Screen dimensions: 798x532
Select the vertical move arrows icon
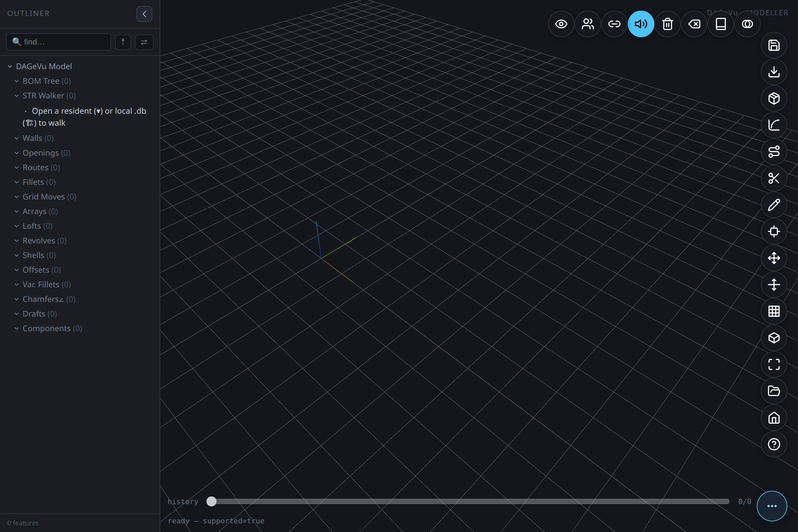click(x=774, y=285)
